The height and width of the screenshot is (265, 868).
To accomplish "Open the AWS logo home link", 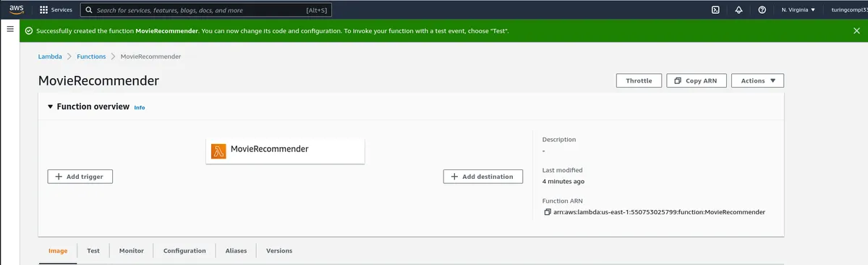I will 16,9.
